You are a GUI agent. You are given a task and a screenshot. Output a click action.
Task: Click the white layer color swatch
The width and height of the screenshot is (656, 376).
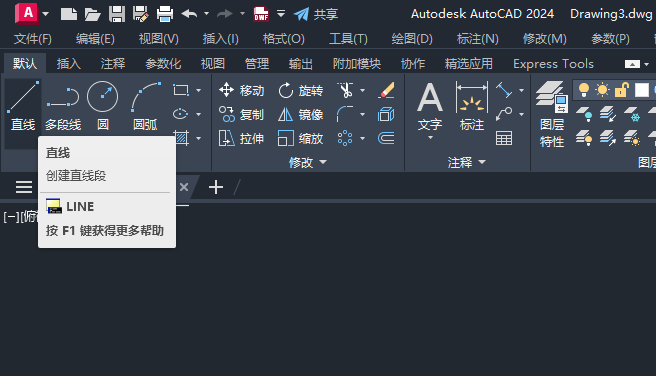642,90
